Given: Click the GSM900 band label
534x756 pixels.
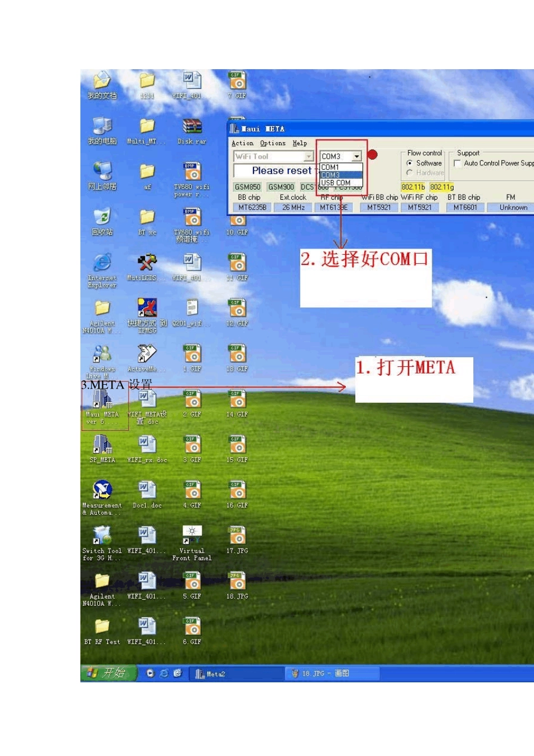Looking at the screenshot, I should tap(281, 187).
